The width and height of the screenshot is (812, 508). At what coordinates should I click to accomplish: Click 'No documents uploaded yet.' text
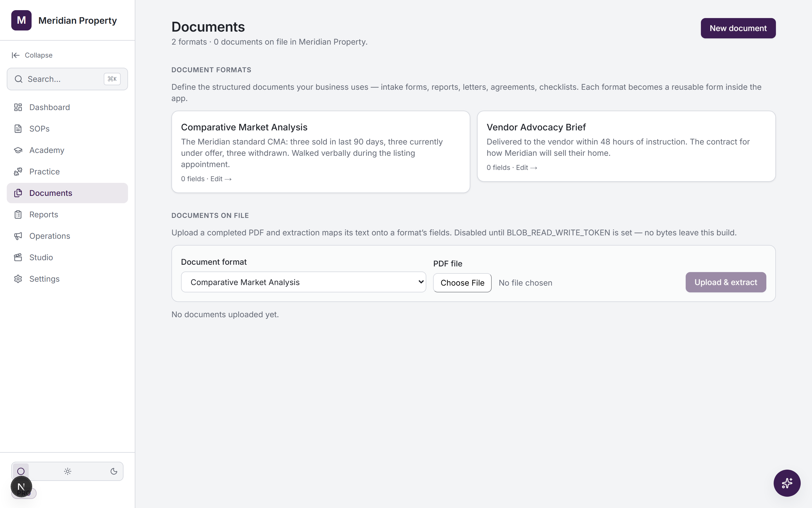pos(225,314)
